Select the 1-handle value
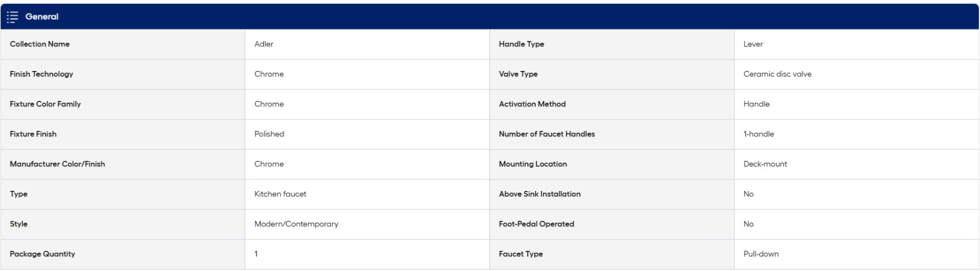This screenshot has height=271, width=980. (x=759, y=134)
